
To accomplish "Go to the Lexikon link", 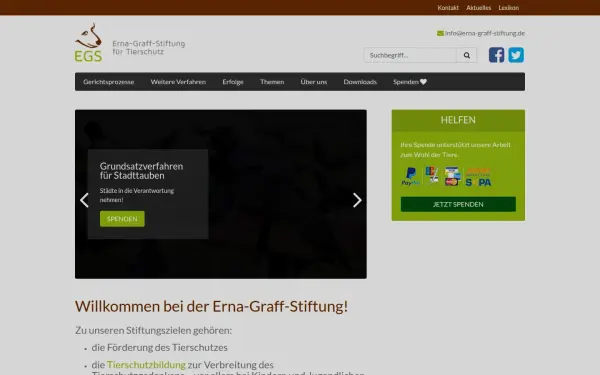I will click(509, 8).
